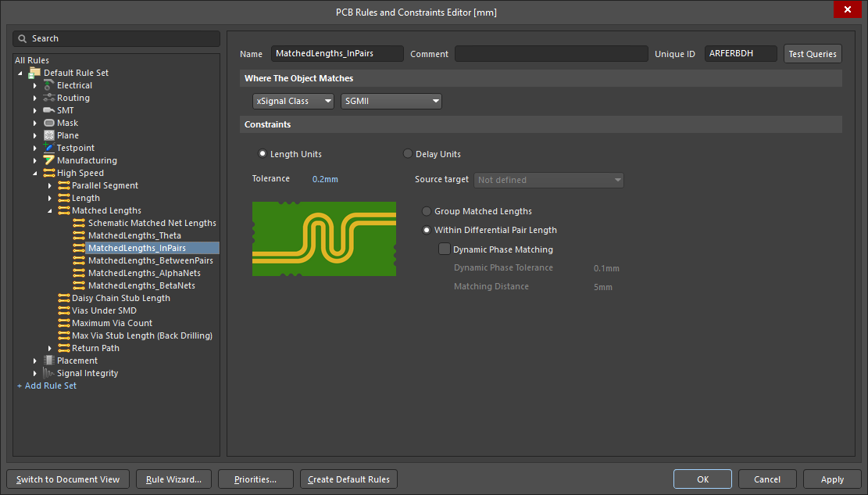Image resolution: width=868 pixels, height=495 pixels.
Task: Select the MatchedLengths_BetweenPairs rule
Action: (151, 260)
